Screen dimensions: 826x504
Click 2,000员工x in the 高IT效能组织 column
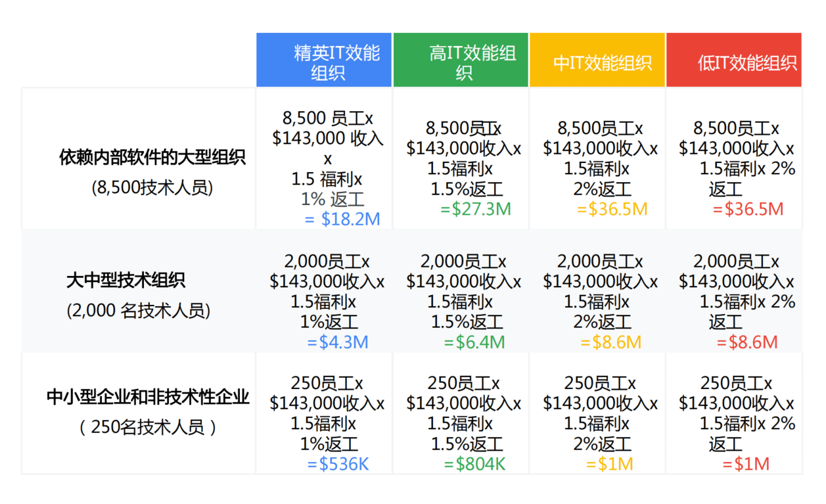[464, 261]
